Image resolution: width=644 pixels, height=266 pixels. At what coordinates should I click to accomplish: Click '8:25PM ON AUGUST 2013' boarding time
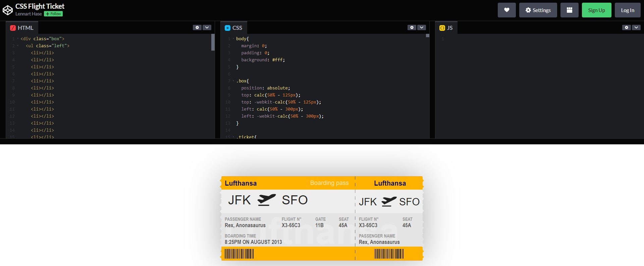coord(253,242)
